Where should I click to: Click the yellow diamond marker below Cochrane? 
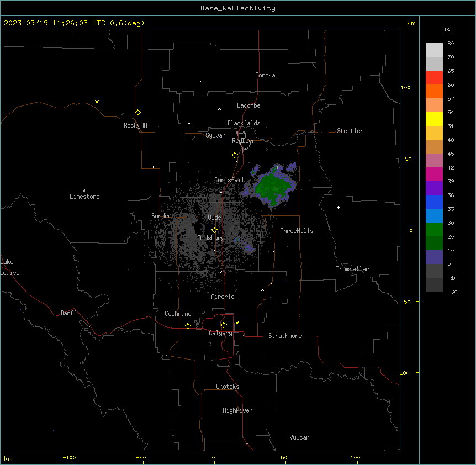[188, 326]
